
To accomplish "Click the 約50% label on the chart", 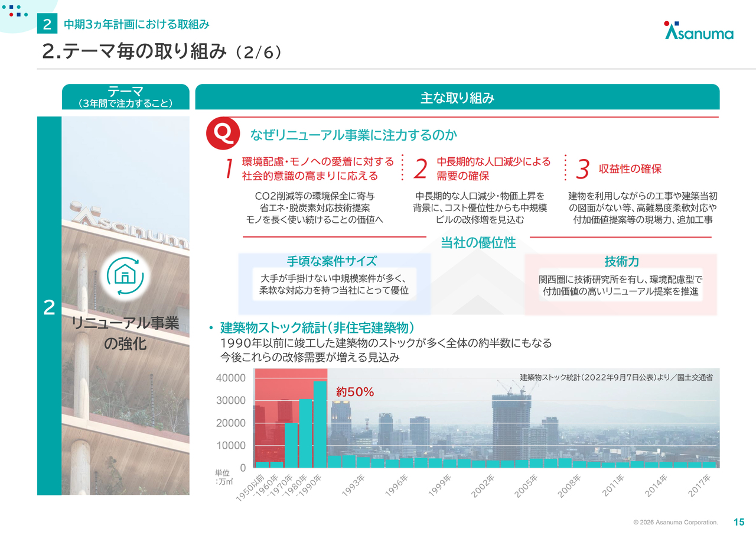I will (355, 391).
